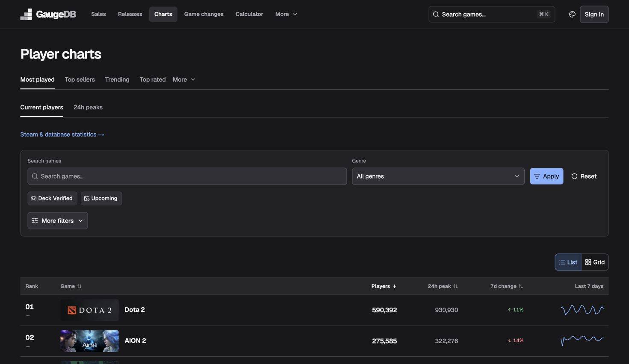Open Game changes page
Screen dimensions: 629x364
click(204, 14)
